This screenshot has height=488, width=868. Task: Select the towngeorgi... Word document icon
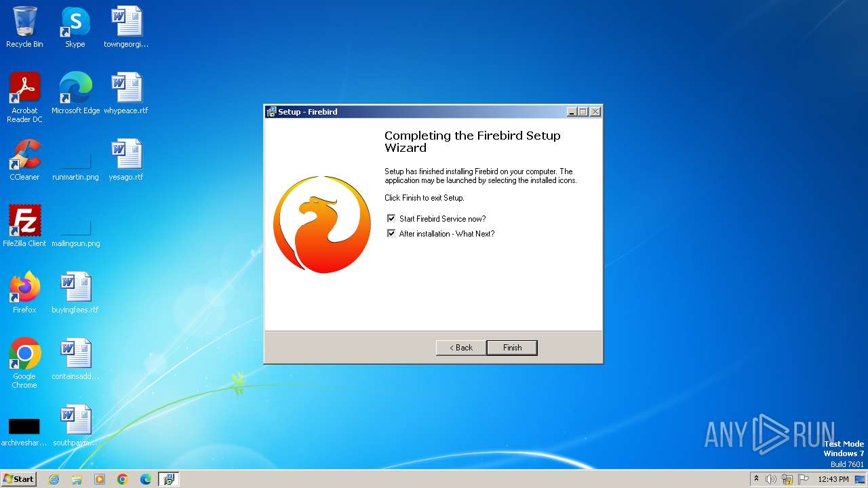(126, 27)
